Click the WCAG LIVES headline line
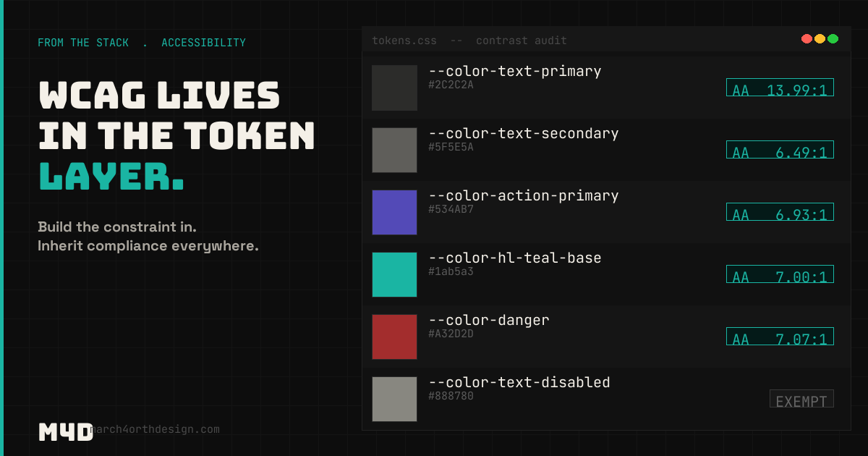868x456 pixels. point(159,95)
